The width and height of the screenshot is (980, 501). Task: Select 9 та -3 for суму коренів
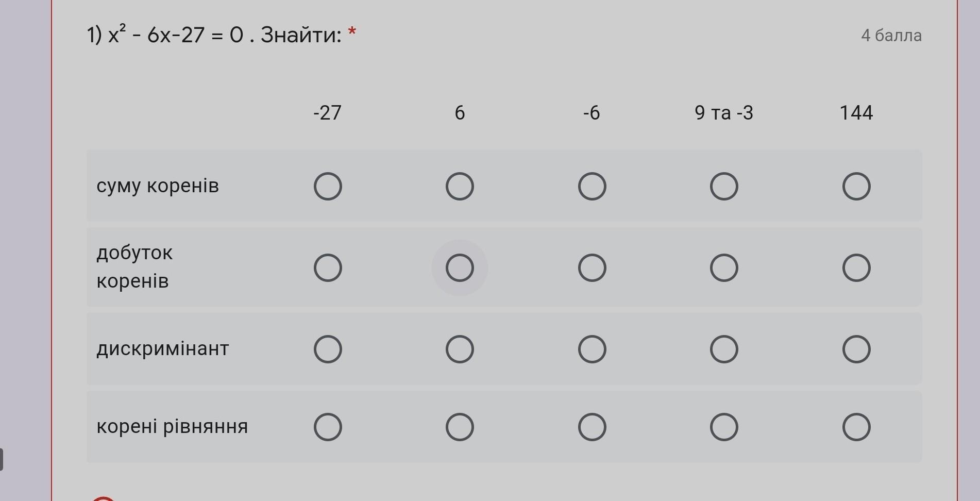click(724, 186)
